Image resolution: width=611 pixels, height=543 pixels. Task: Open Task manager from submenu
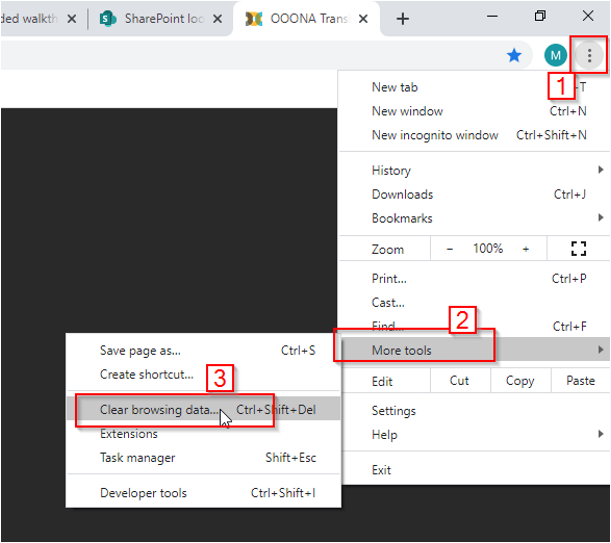tap(138, 457)
